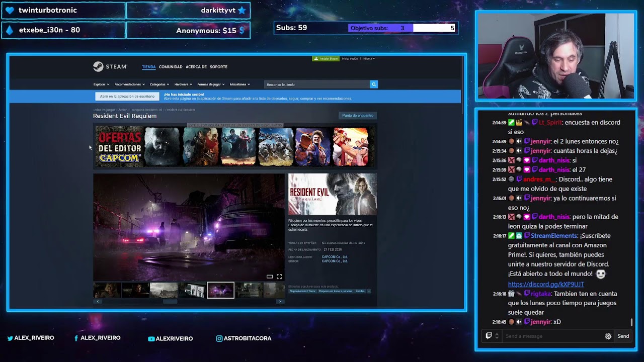
Task: Focus the Buscar en la tienda search field
Action: coord(317,84)
